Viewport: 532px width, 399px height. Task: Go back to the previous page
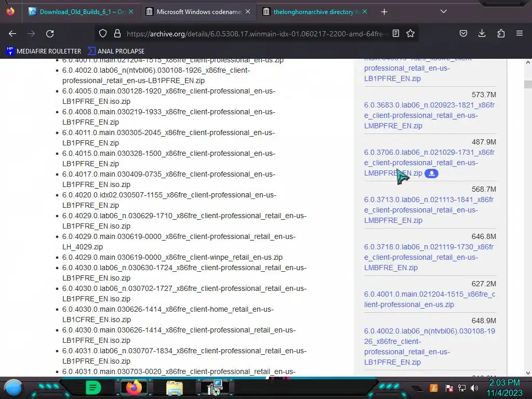(x=12, y=34)
